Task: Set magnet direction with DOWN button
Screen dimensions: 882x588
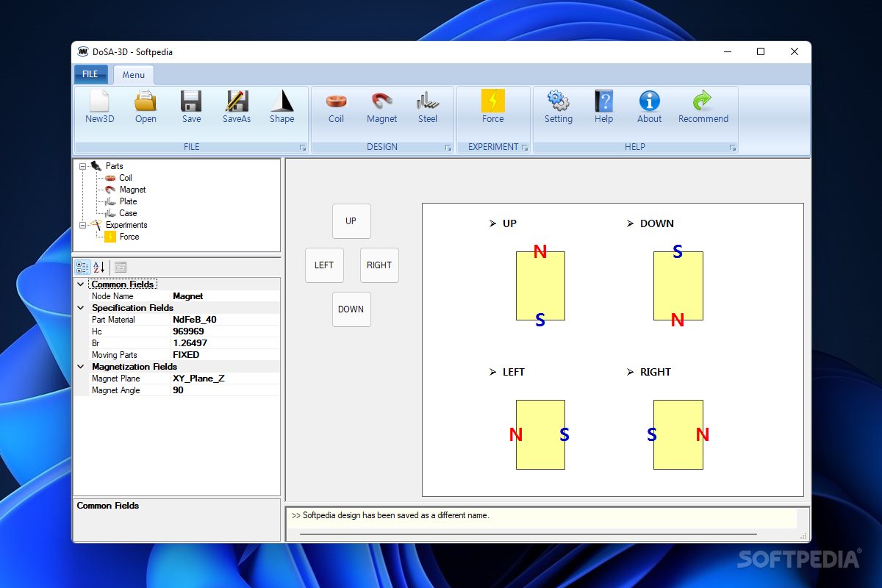Action: coord(351,309)
